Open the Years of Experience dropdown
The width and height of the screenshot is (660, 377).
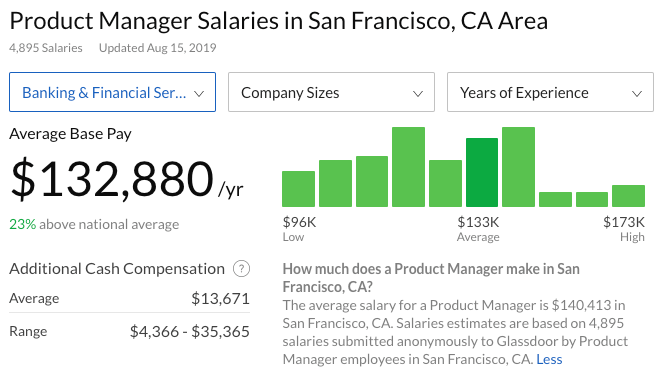coord(550,92)
